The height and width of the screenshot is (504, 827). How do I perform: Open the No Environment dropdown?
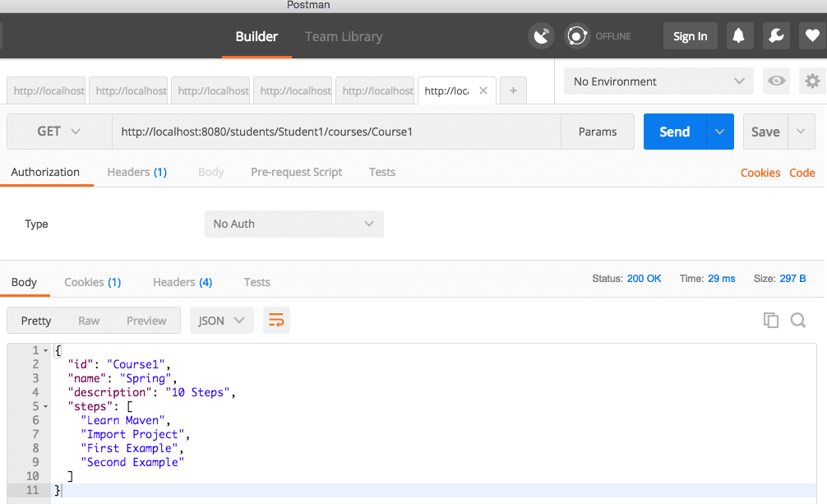coord(658,81)
